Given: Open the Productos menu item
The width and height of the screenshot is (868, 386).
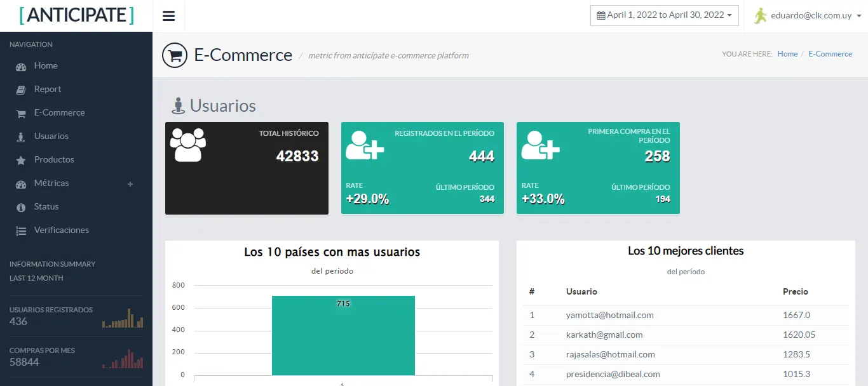Looking at the screenshot, I should point(54,159).
